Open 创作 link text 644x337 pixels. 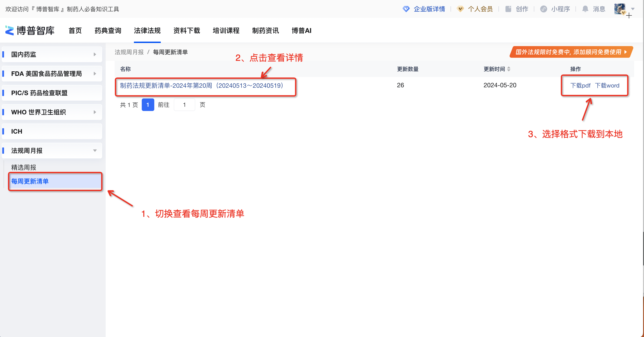point(522,9)
